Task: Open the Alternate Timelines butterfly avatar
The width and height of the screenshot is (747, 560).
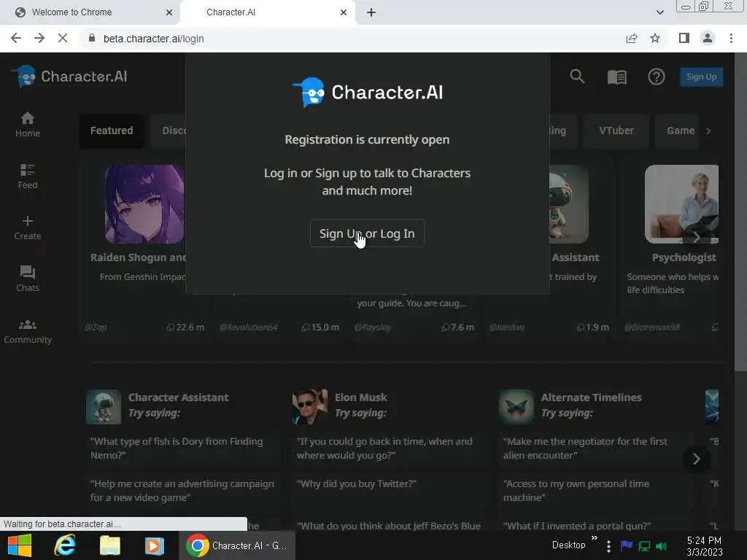Action: click(516, 407)
